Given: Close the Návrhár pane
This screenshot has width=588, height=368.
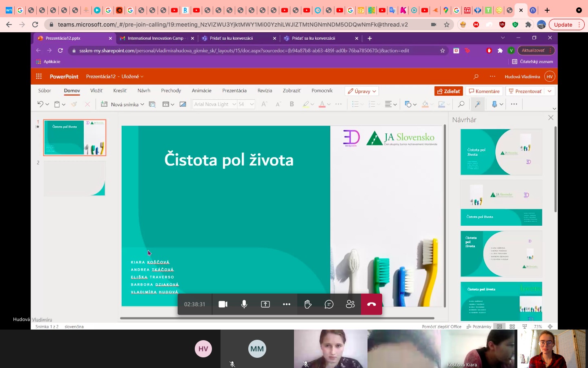Looking at the screenshot, I should coord(551,118).
